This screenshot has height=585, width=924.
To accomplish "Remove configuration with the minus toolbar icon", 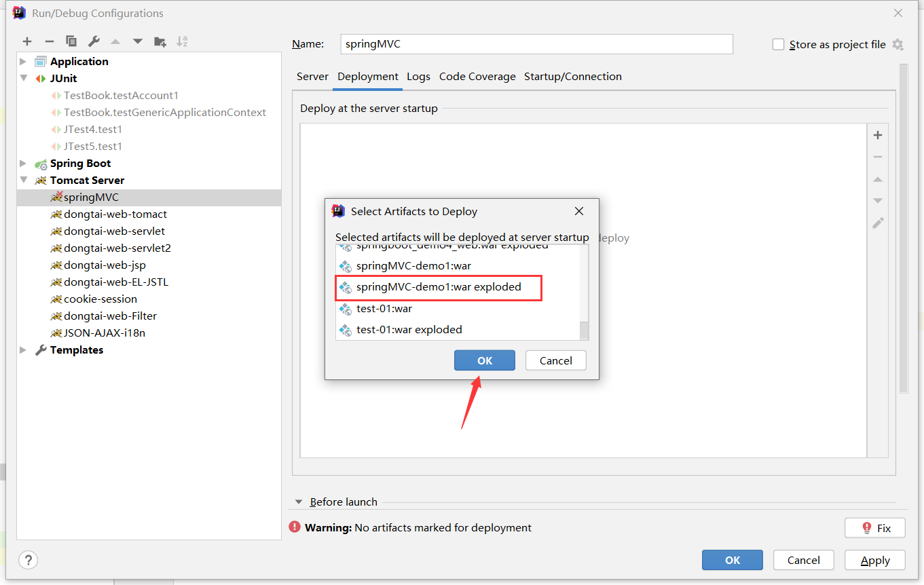I will [x=49, y=41].
